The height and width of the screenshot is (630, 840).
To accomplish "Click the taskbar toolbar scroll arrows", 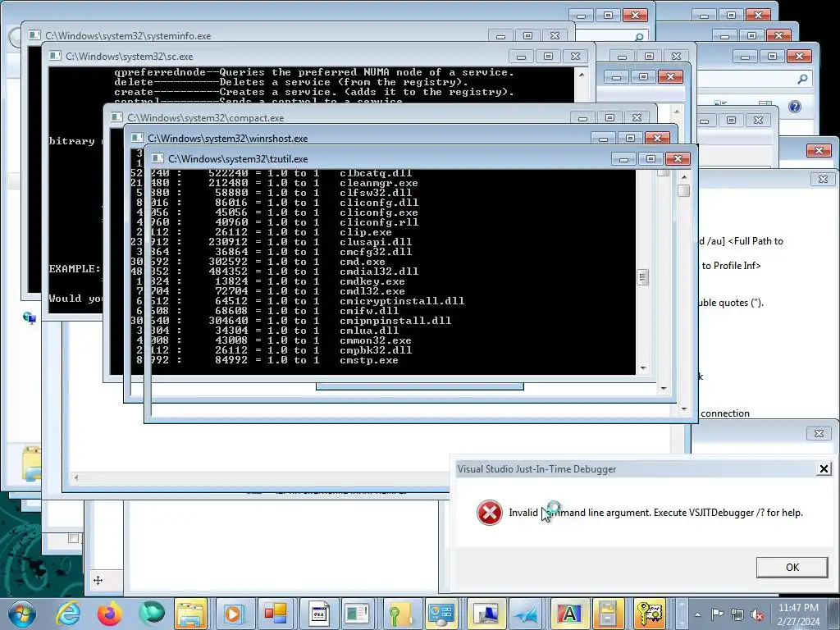I will pyautogui.click(x=681, y=614).
